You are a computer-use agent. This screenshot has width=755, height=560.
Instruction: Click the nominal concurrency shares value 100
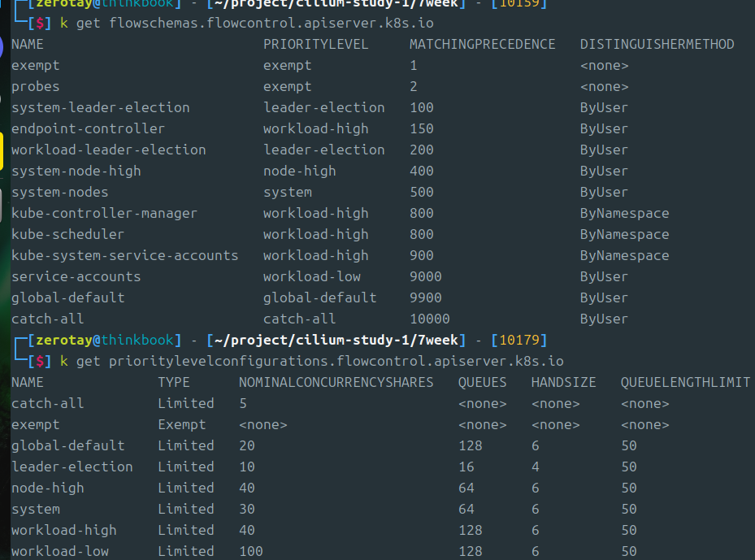[250, 551]
